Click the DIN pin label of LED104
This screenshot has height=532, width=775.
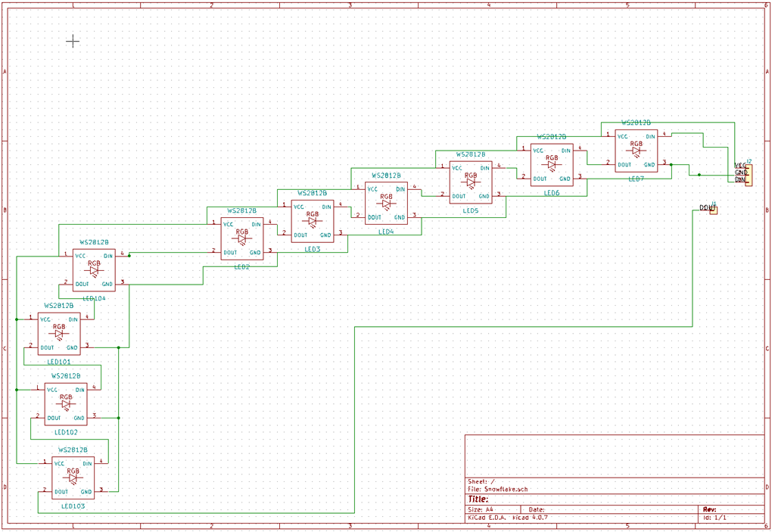[107, 256]
